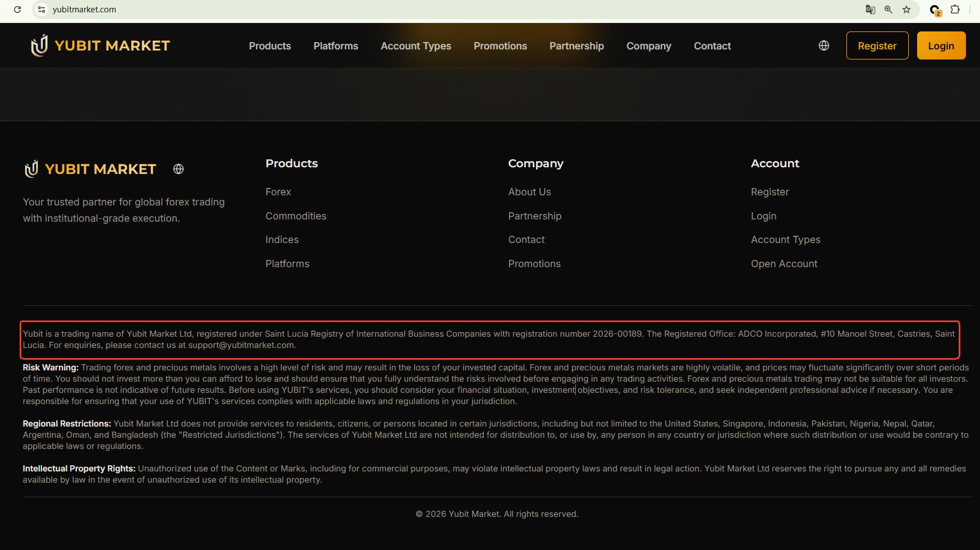The height and width of the screenshot is (550, 980).
Task: Click the zoom magnifier icon
Action: point(889,10)
